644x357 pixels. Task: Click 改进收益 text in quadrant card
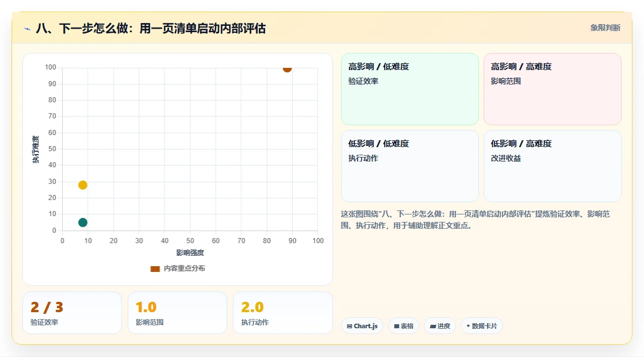click(506, 158)
